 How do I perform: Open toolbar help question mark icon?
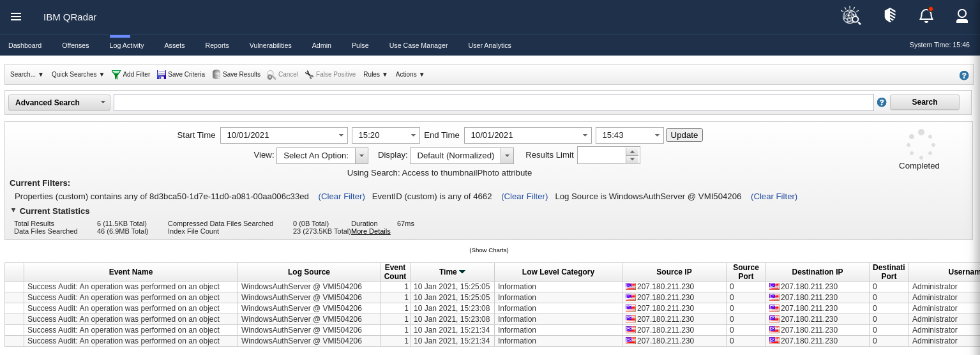964,75
